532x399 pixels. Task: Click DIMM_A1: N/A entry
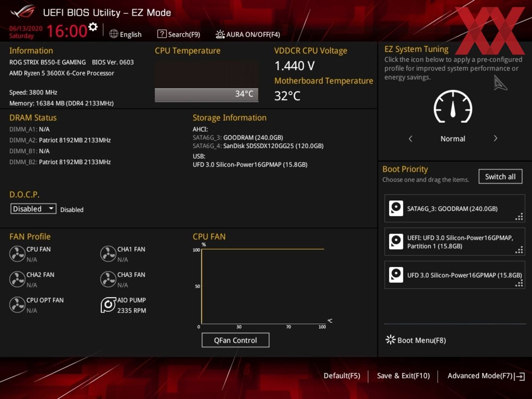[29, 129]
